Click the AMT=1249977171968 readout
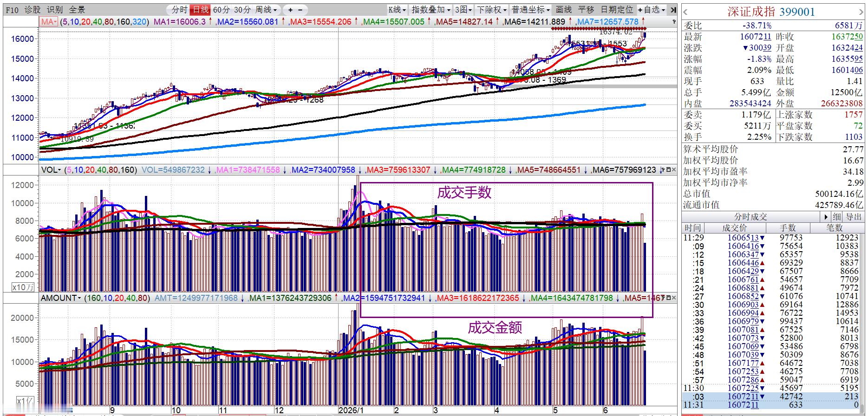 pyautogui.click(x=196, y=298)
